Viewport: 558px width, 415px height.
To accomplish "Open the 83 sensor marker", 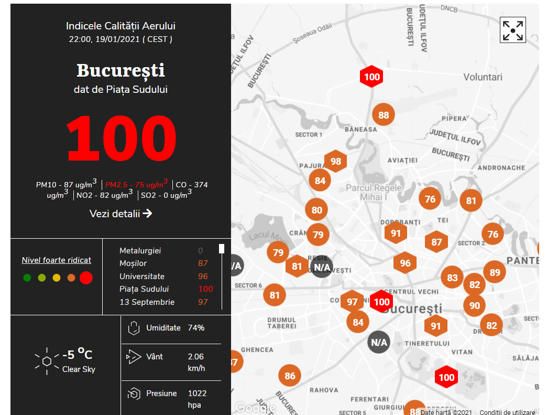I will (x=452, y=277).
